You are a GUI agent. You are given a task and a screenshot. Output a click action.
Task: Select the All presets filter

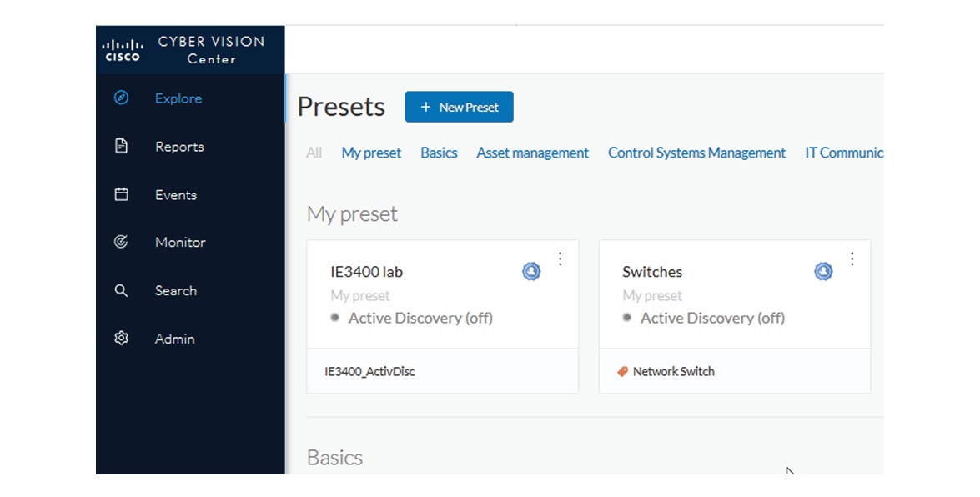tap(314, 153)
